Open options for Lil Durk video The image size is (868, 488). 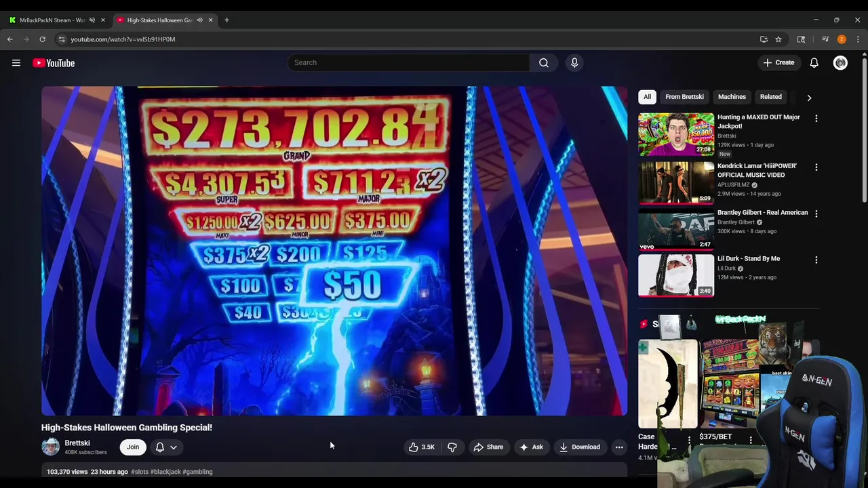click(816, 260)
